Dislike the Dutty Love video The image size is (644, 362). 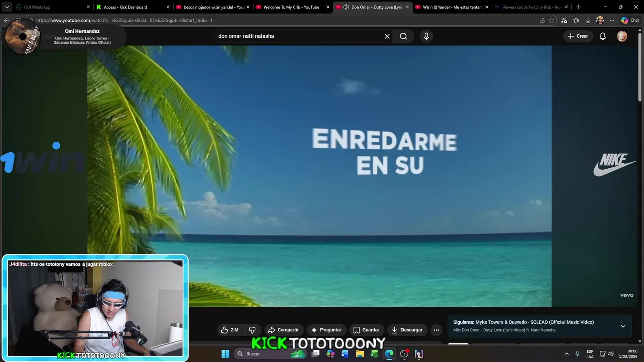click(252, 330)
